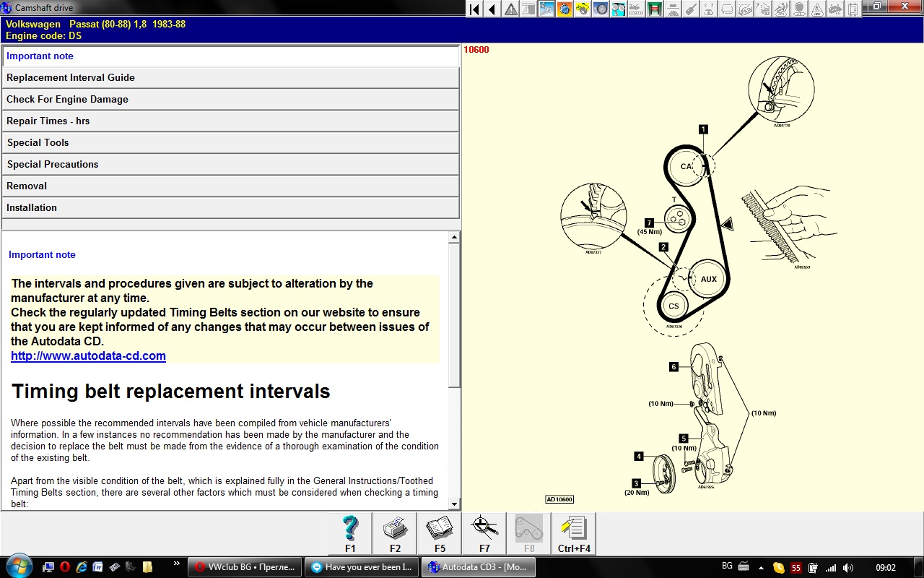Click the Autodata CD3 taskbar button
Image resolution: width=924 pixels, height=578 pixels.
479,567
